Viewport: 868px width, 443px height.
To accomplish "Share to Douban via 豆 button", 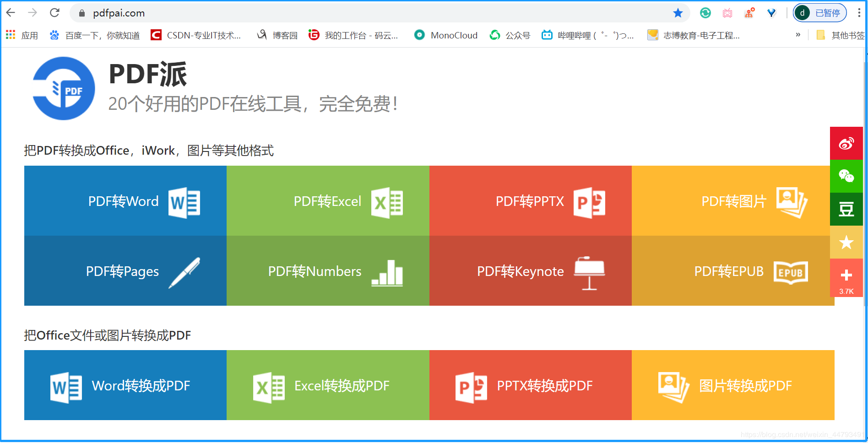I will tap(846, 209).
